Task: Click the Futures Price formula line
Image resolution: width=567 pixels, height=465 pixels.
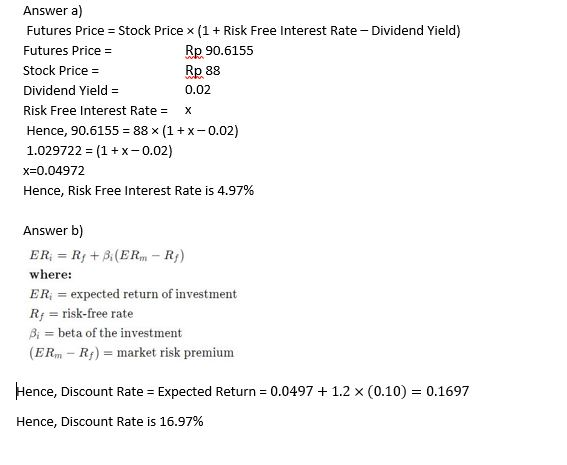Action: (243, 30)
